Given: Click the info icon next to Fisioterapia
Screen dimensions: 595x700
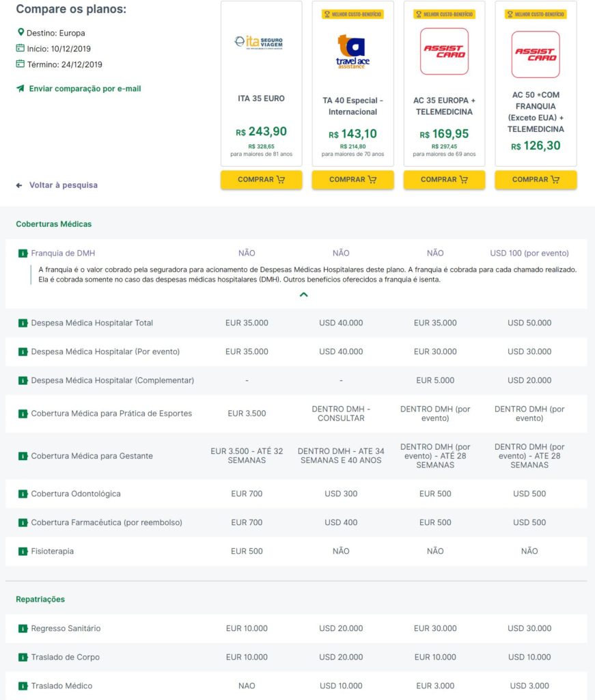Looking at the screenshot, I should pos(24,551).
